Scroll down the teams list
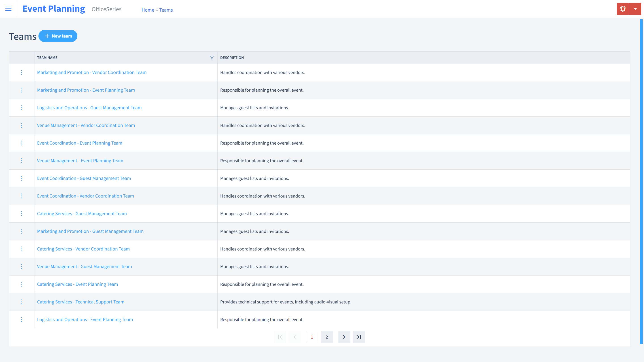Viewport: 644px width, 362px height. point(344,337)
